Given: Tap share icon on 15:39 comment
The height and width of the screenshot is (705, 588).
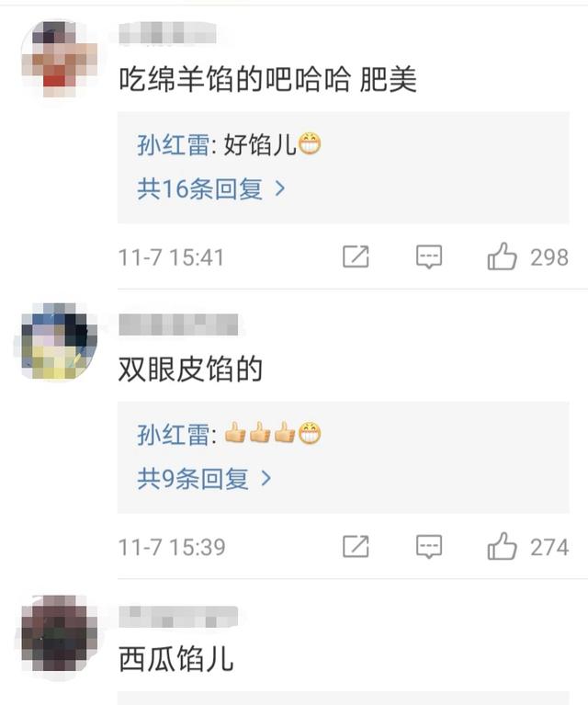Looking at the screenshot, I should [356, 546].
